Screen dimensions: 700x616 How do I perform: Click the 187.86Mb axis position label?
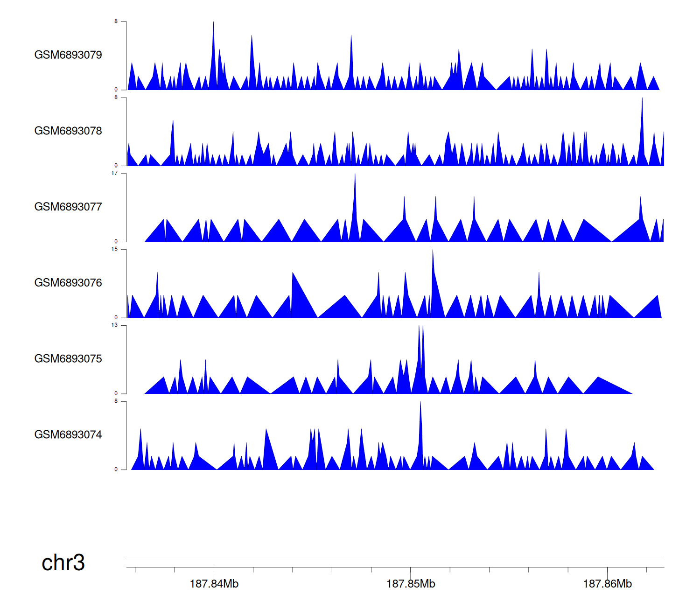(607, 584)
